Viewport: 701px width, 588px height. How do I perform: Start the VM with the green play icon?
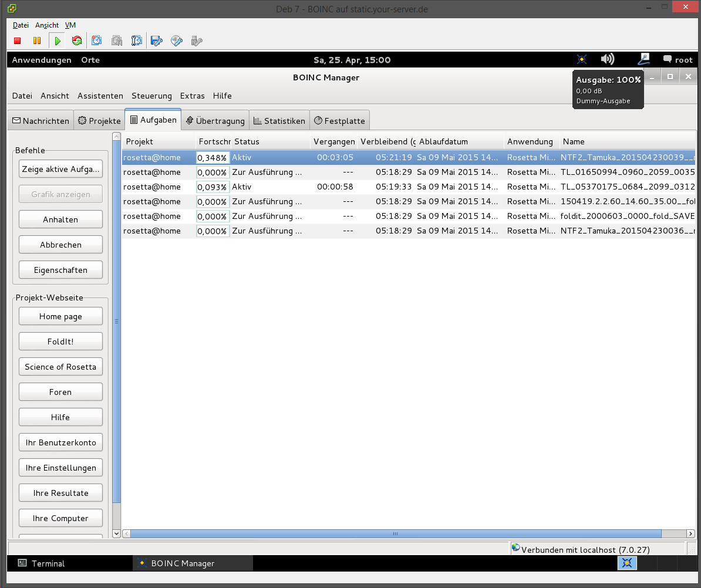[57, 41]
